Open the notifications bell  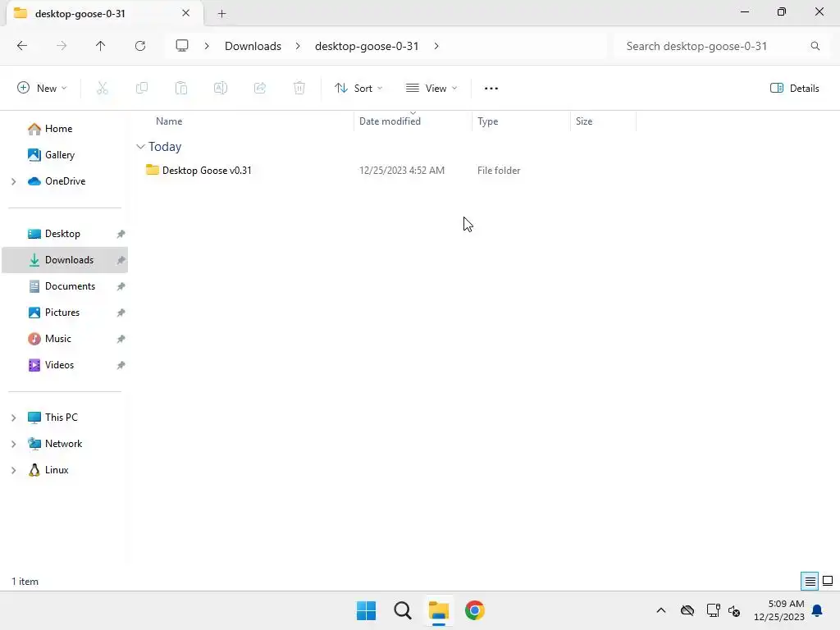[x=818, y=610]
